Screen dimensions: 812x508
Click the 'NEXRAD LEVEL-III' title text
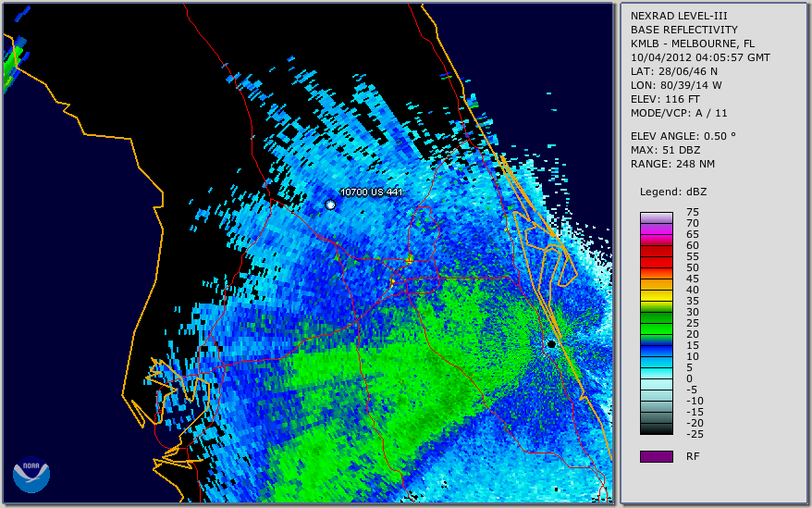(679, 16)
